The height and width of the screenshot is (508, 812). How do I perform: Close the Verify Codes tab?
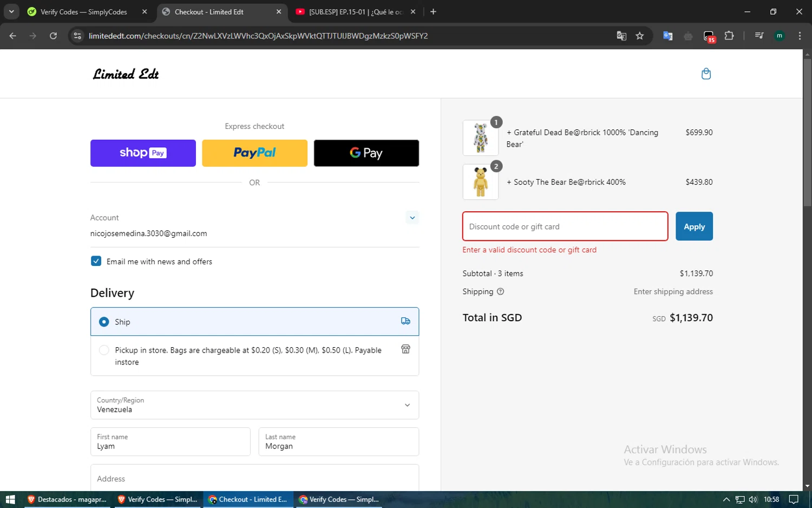145,12
